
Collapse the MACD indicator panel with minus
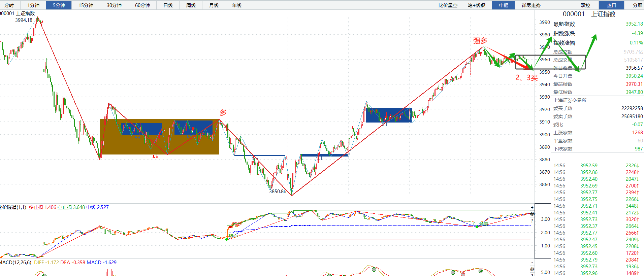coord(532,263)
